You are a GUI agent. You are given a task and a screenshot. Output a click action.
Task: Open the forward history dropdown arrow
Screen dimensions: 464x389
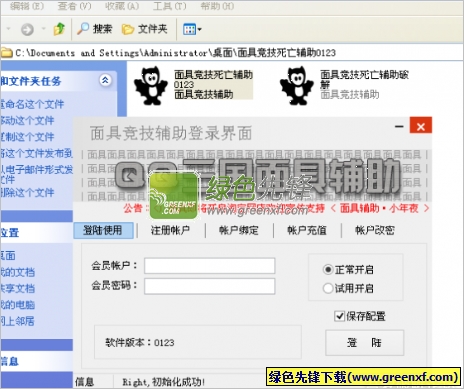click(43, 29)
